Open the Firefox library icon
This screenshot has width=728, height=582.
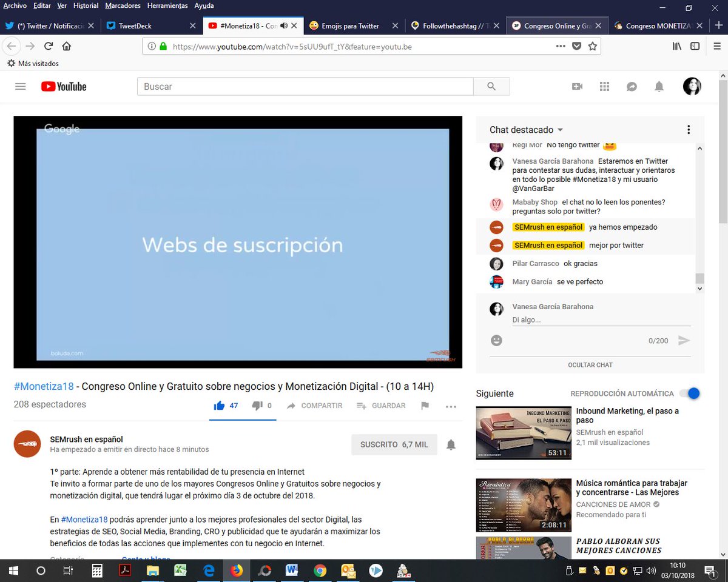(x=677, y=46)
